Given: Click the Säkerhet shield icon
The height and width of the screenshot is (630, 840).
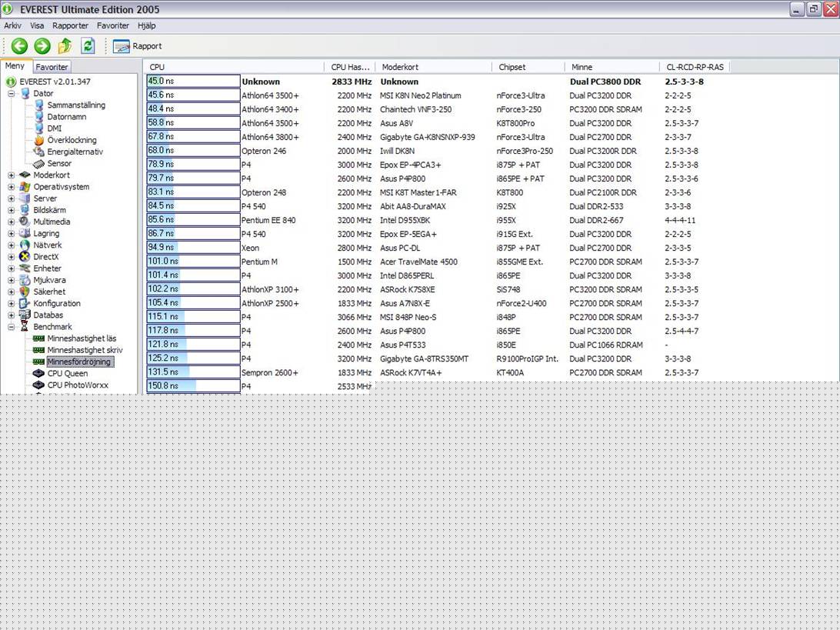Looking at the screenshot, I should coord(25,292).
